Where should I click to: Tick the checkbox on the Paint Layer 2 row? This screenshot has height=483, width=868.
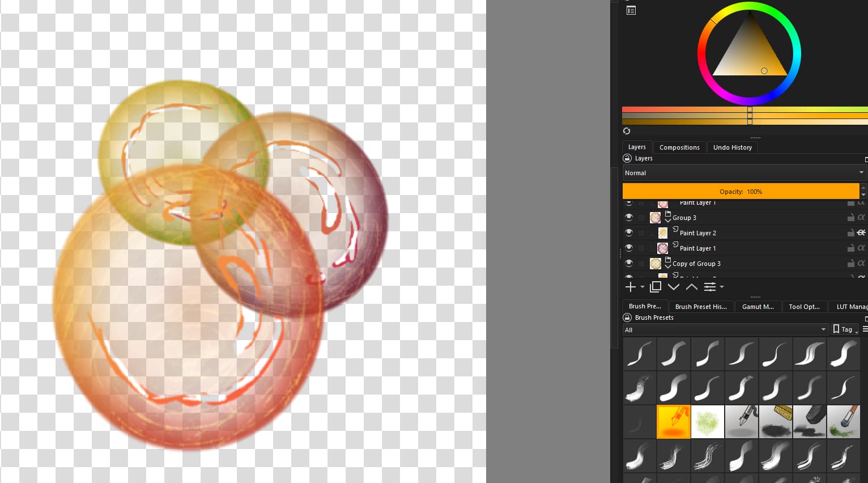click(641, 233)
